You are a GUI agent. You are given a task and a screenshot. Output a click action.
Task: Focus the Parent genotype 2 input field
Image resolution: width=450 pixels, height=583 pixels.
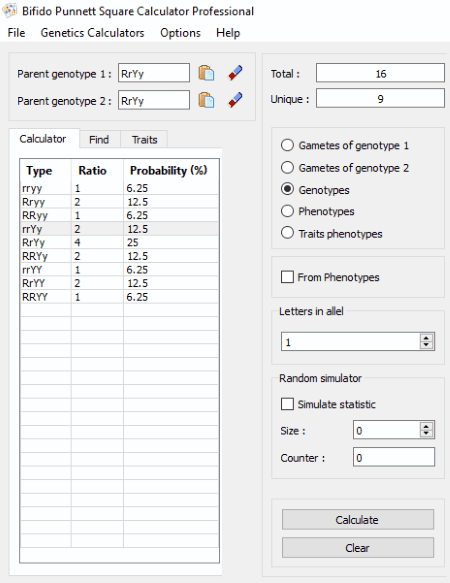pyautogui.click(x=154, y=100)
